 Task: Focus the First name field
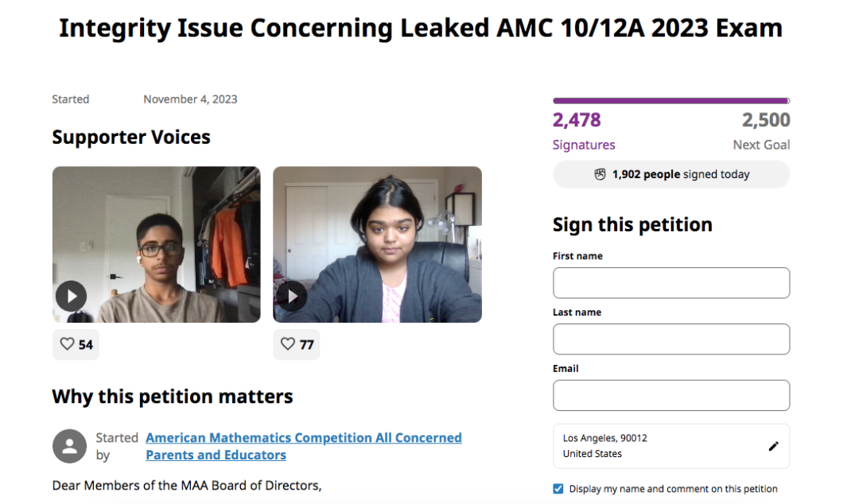tap(671, 283)
